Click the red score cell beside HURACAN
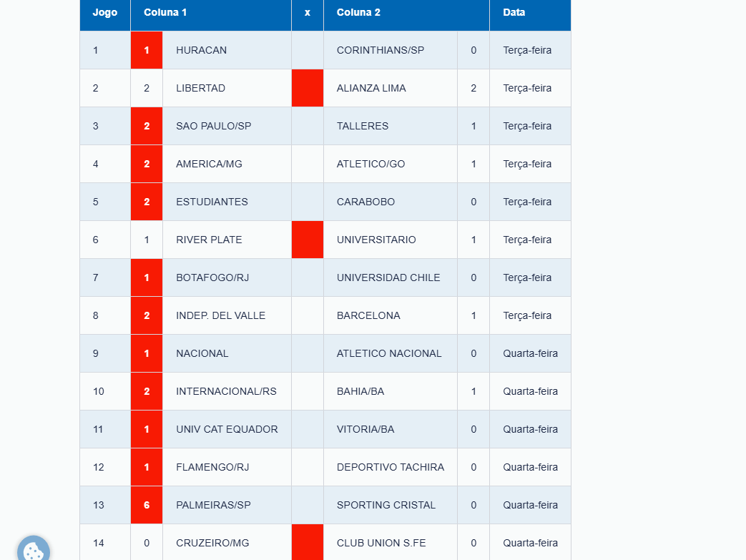 pyautogui.click(x=147, y=51)
